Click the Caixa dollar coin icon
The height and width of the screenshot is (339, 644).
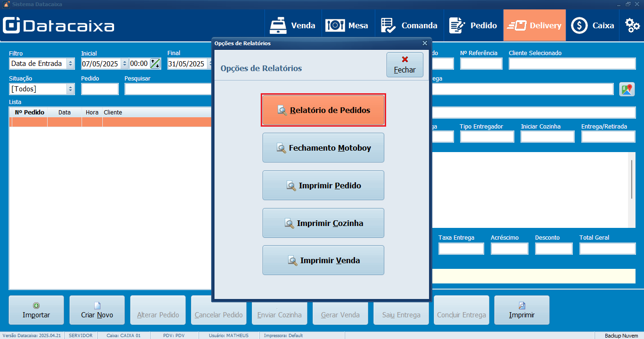click(579, 25)
